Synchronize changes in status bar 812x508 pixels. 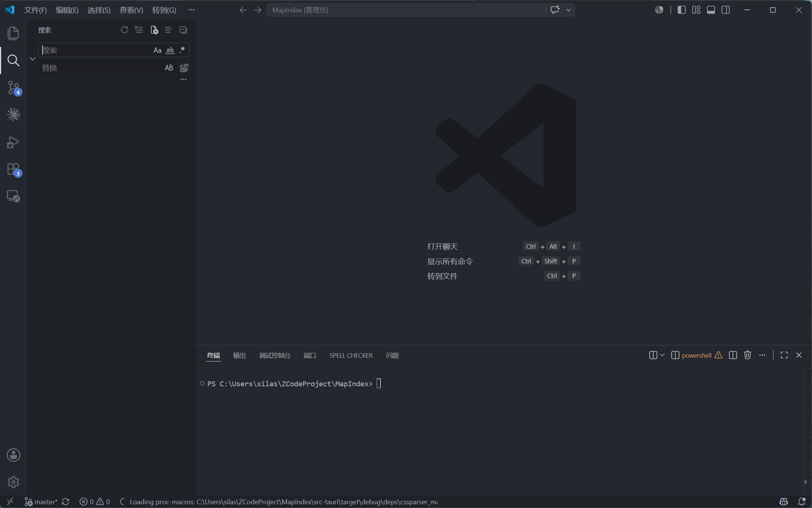pos(66,502)
